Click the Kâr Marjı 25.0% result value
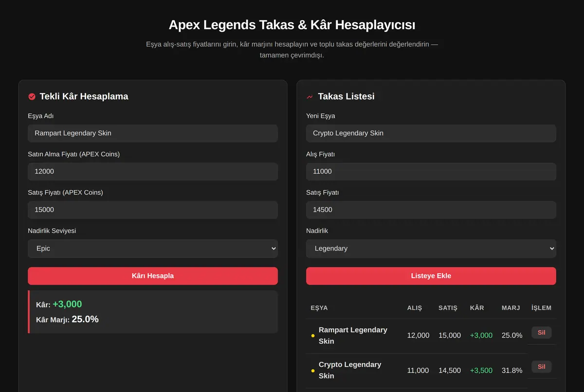The width and height of the screenshot is (584, 392). pyautogui.click(x=85, y=320)
